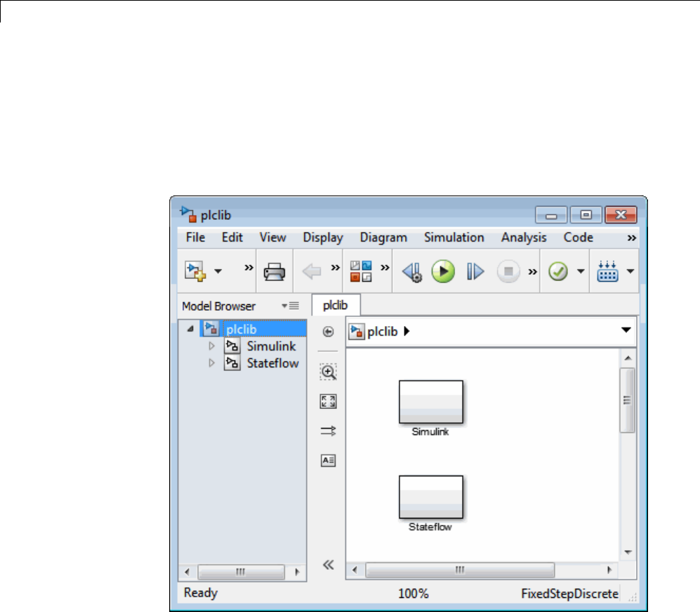Viewport: 700px width, 612px height.
Task: Expand the Simulink tree node arrow
Action: click(x=211, y=346)
